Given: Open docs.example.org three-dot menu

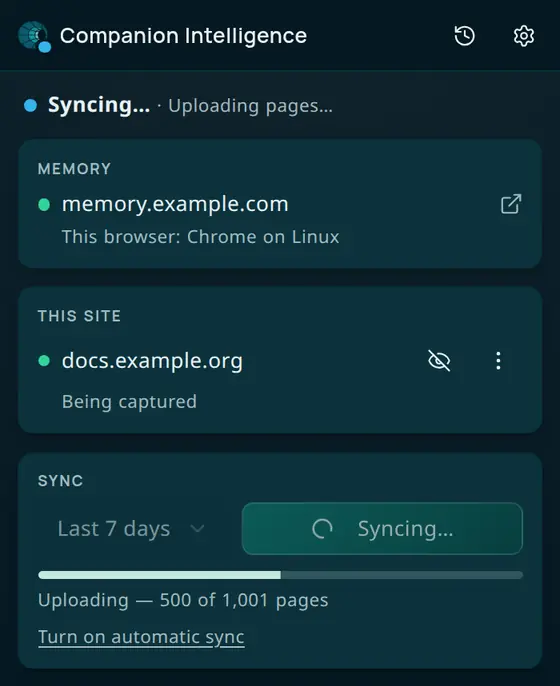Looking at the screenshot, I should [x=498, y=361].
